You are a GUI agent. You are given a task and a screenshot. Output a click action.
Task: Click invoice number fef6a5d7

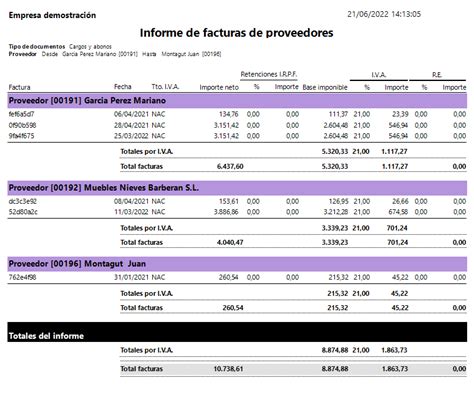[21, 114]
